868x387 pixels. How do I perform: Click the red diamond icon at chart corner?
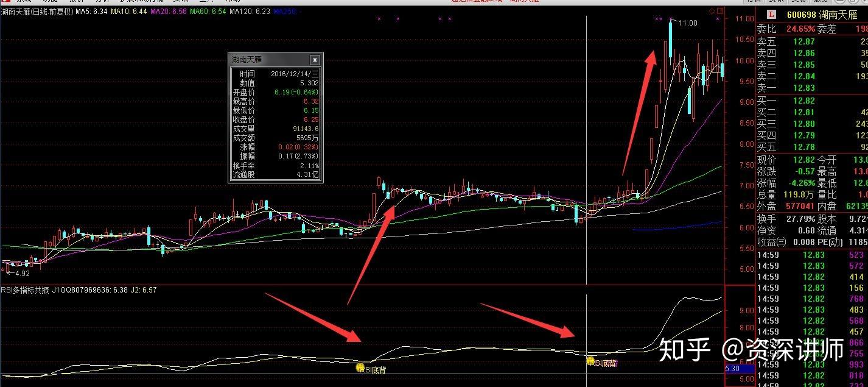[712, 12]
